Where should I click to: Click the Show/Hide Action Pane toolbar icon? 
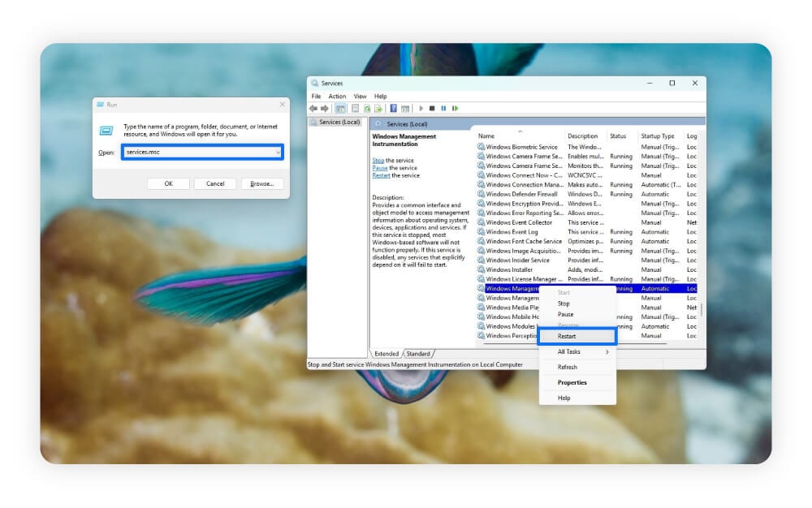pyautogui.click(x=405, y=109)
